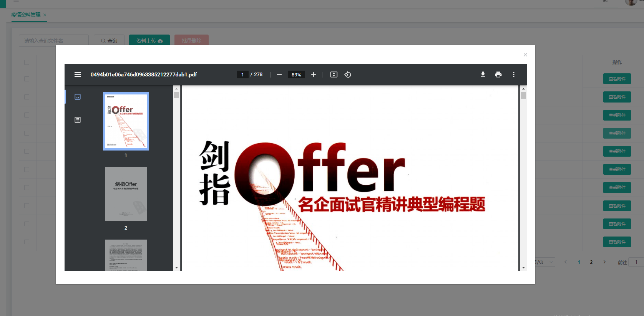The height and width of the screenshot is (316, 644).
Task: Open the items per page dropdown
Action: [545, 262]
